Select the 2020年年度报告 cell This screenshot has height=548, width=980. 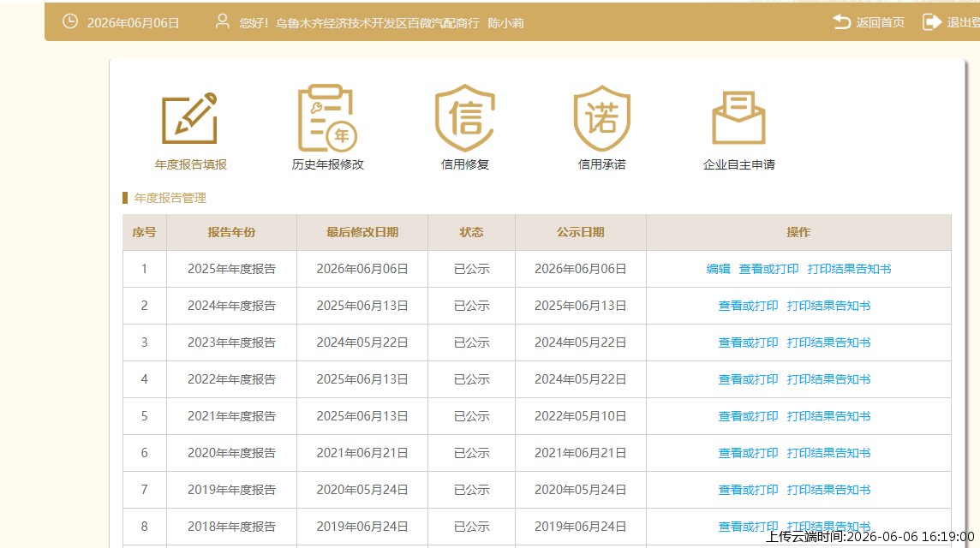click(x=231, y=453)
